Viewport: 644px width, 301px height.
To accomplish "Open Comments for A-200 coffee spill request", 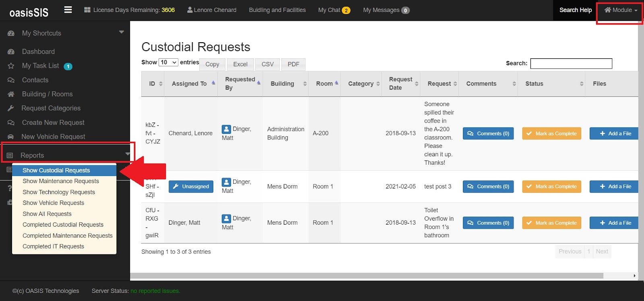I will pos(488,133).
